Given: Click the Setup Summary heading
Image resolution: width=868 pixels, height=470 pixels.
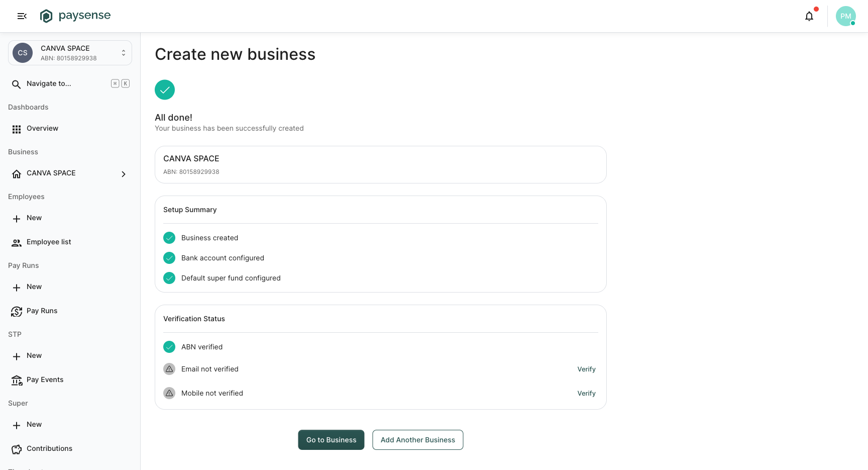Looking at the screenshot, I should [x=190, y=210].
